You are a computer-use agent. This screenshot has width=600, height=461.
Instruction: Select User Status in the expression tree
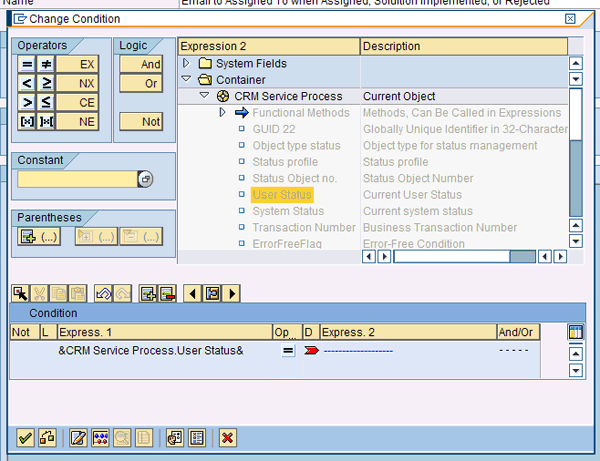click(x=282, y=194)
